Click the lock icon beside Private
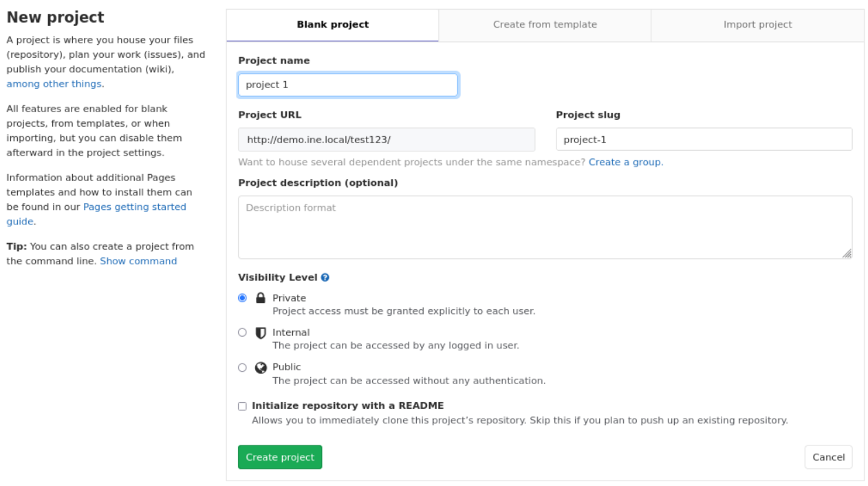Viewport: 868px width, 486px height. pos(260,297)
